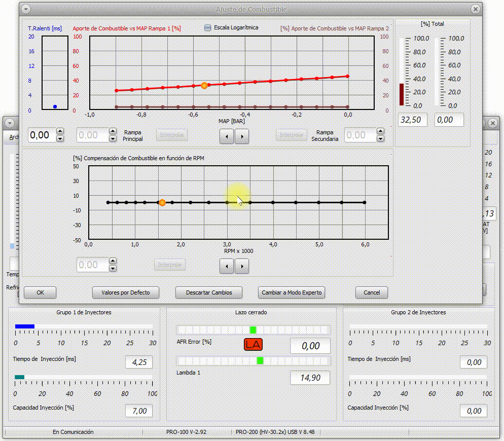Image resolution: width=504 pixels, height=441 pixels.
Task: Enable the Escala Logarítmica checkbox
Action: [208, 28]
